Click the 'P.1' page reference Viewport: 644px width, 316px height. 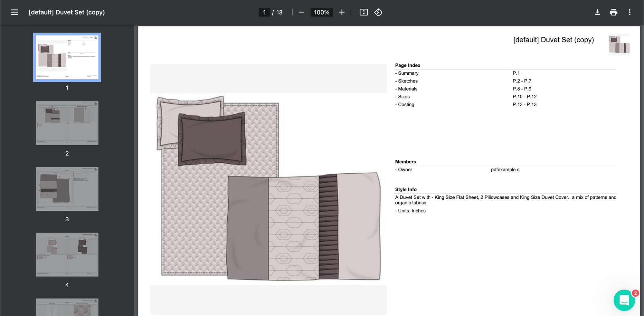pos(516,73)
